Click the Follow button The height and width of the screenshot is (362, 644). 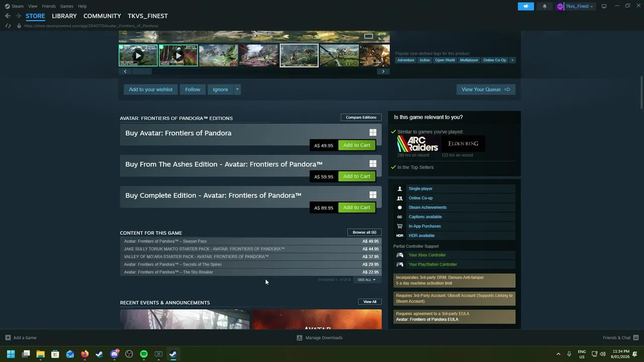(x=192, y=89)
